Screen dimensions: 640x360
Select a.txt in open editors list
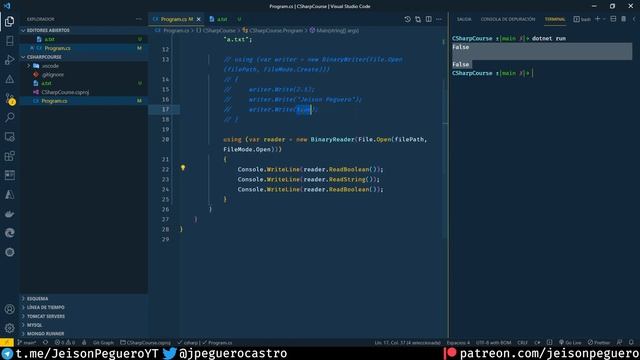(84, 39)
